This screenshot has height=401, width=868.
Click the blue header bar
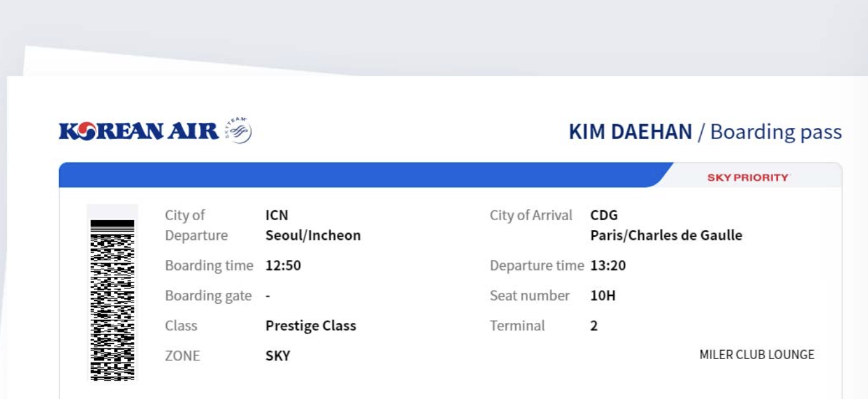(357, 175)
